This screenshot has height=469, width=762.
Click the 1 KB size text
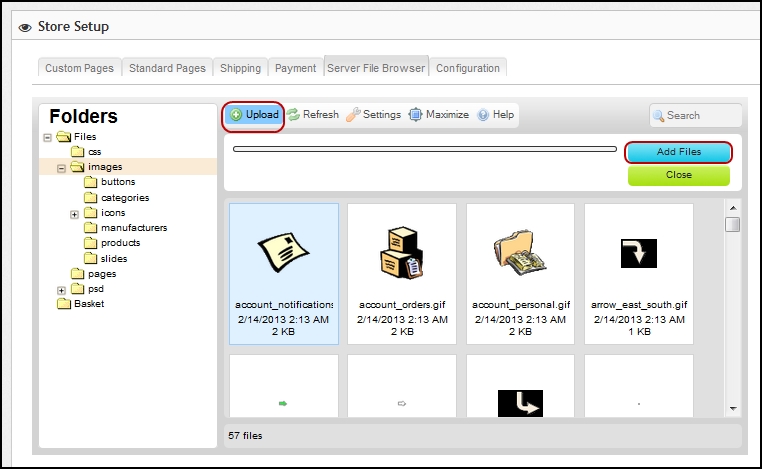(x=639, y=331)
